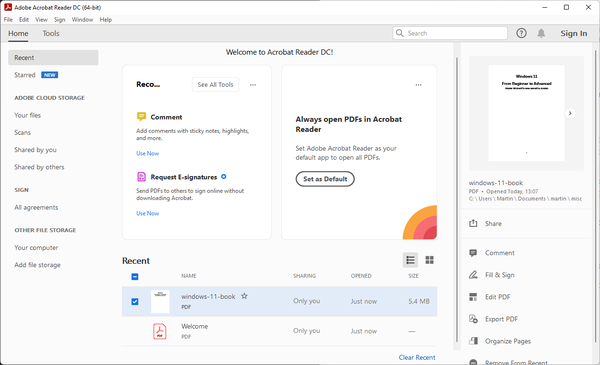Open the Help menu
Viewport: 600px width, 365px height.
click(x=106, y=20)
